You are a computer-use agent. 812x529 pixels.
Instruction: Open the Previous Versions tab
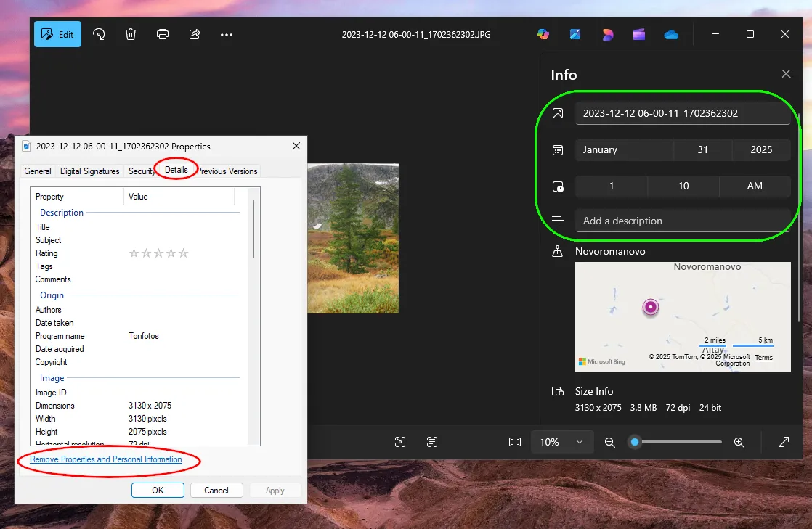point(227,171)
